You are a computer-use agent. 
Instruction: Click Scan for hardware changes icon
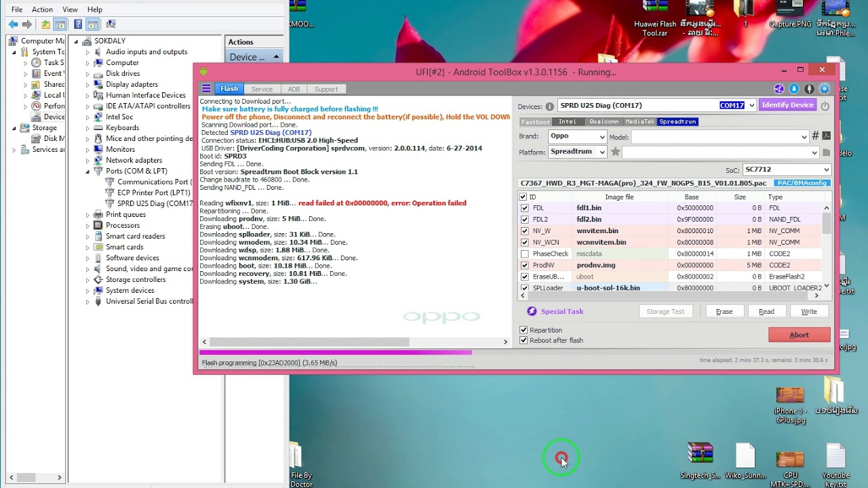click(111, 24)
